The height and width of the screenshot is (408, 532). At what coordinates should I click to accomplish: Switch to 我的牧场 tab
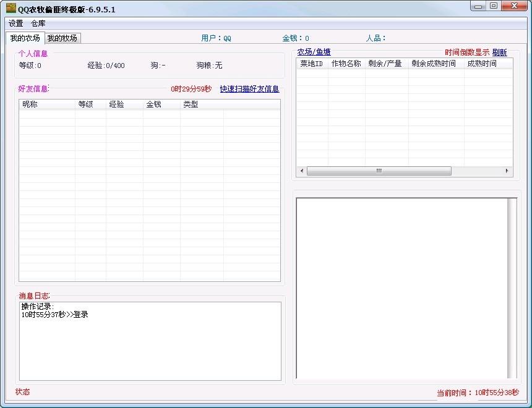point(62,38)
